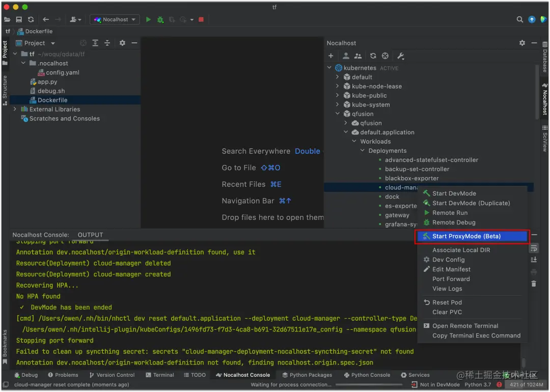550x392 pixels.
Task: Open Project panel settings gear
Action: (x=122, y=43)
